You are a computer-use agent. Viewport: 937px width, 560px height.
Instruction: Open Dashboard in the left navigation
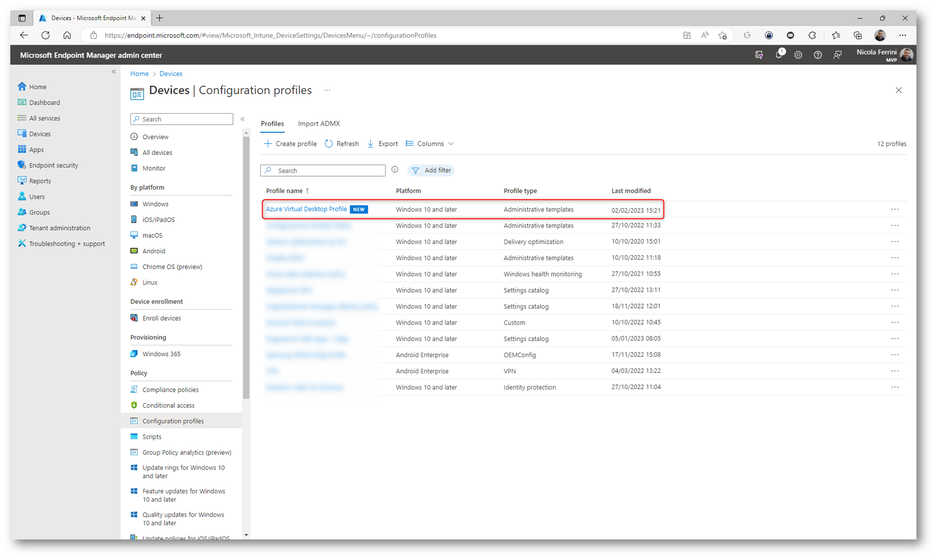click(x=39, y=102)
